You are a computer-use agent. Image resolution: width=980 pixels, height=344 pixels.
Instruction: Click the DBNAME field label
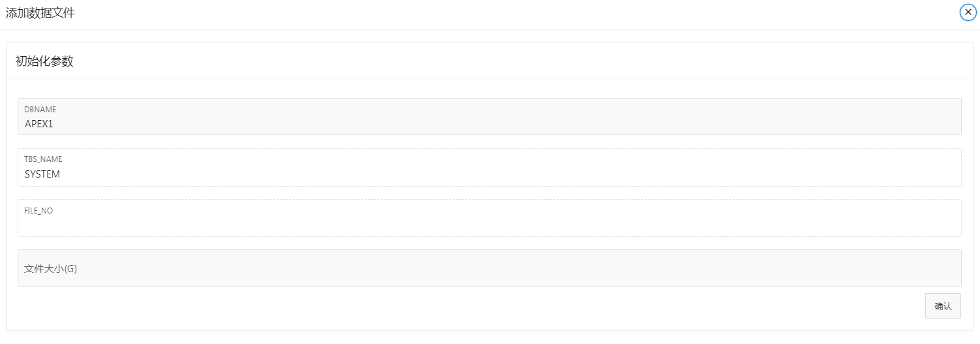point(40,110)
